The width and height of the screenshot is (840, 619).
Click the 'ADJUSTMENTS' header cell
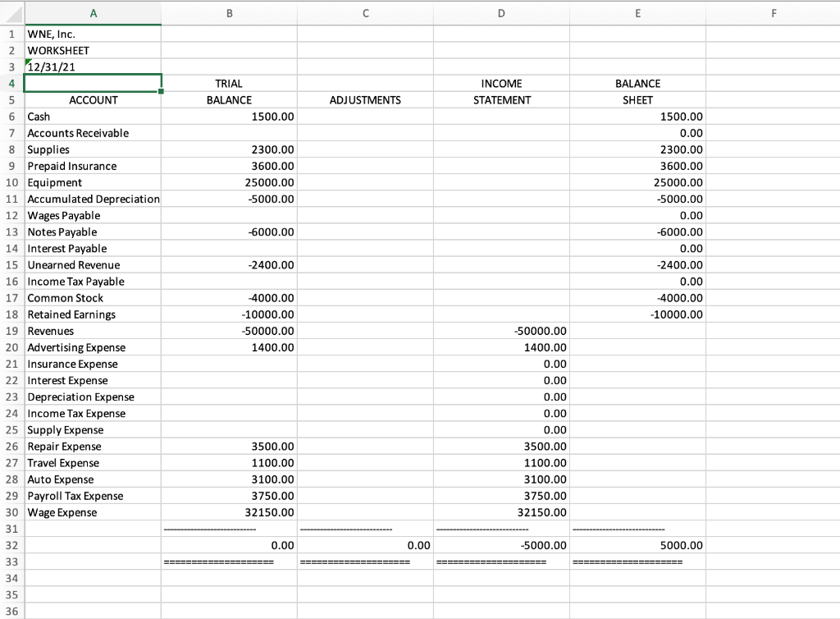click(x=365, y=100)
